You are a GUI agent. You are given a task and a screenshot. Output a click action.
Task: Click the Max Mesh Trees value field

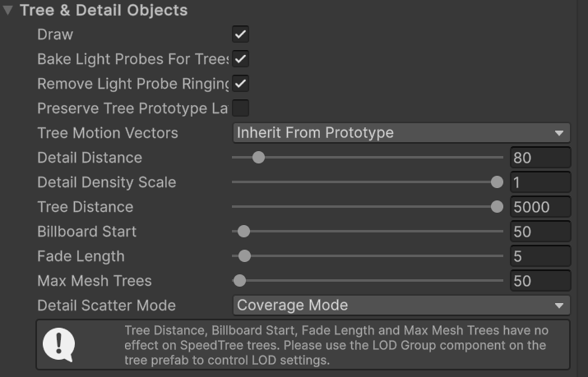click(x=539, y=281)
